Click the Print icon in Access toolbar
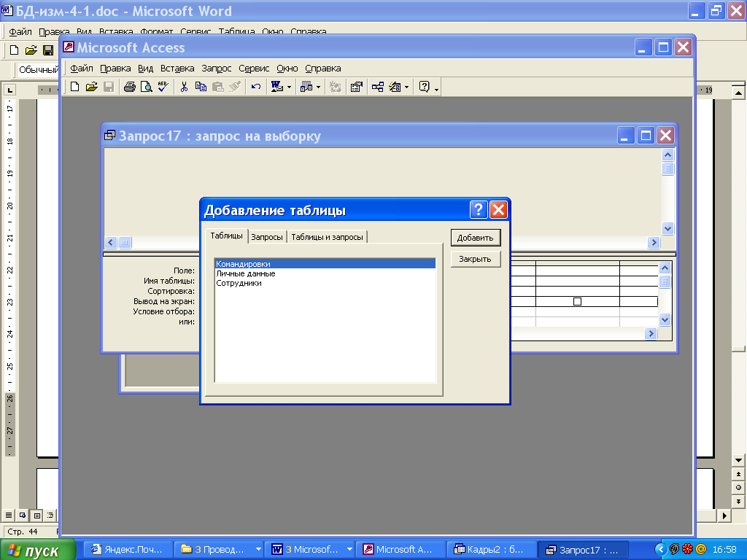This screenshot has width=747, height=560. (x=130, y=87)
